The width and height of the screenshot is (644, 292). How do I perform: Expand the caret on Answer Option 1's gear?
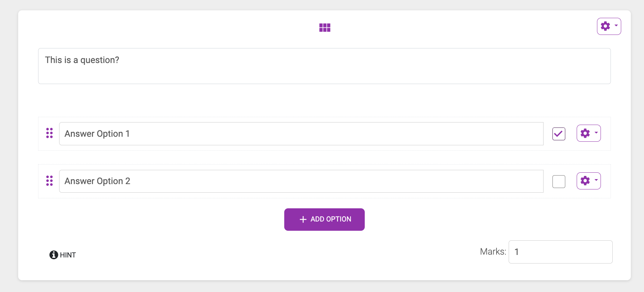[x=596, y=133]
